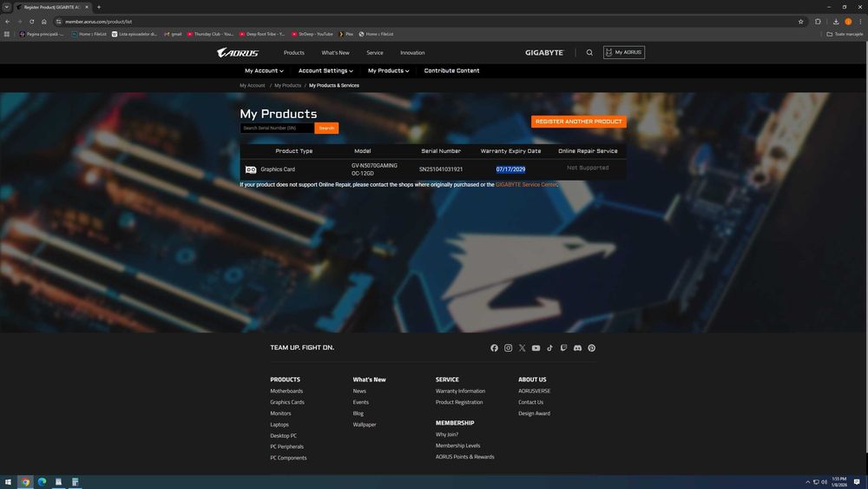Click model GV-N5070GAMING OC-12GD text

point(374,169)
